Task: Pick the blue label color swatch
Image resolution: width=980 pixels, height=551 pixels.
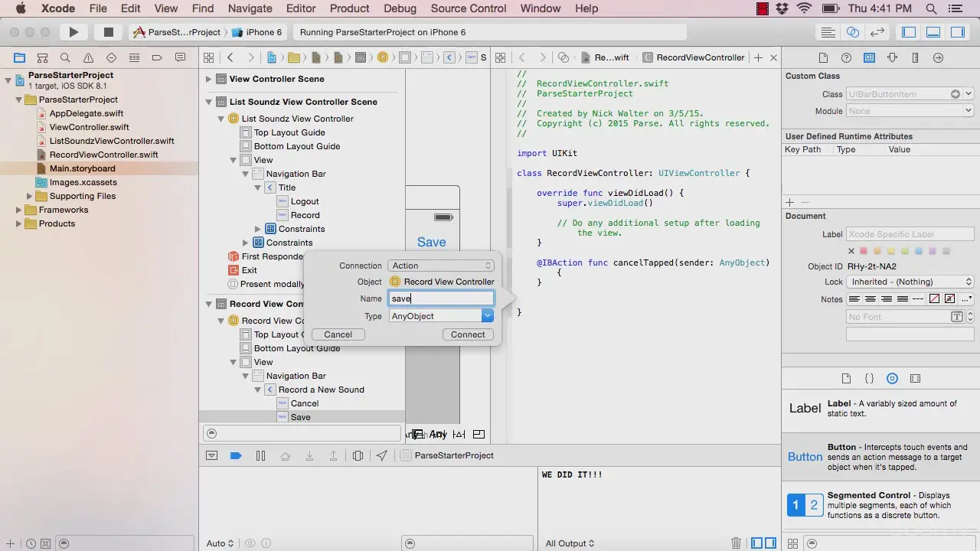Action: point(920,251)
